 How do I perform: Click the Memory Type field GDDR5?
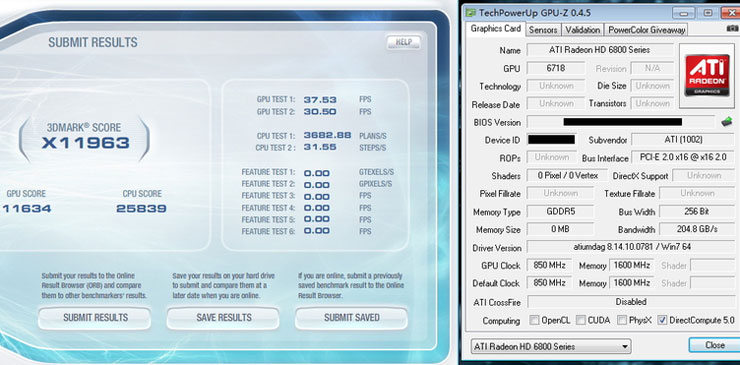560,212
